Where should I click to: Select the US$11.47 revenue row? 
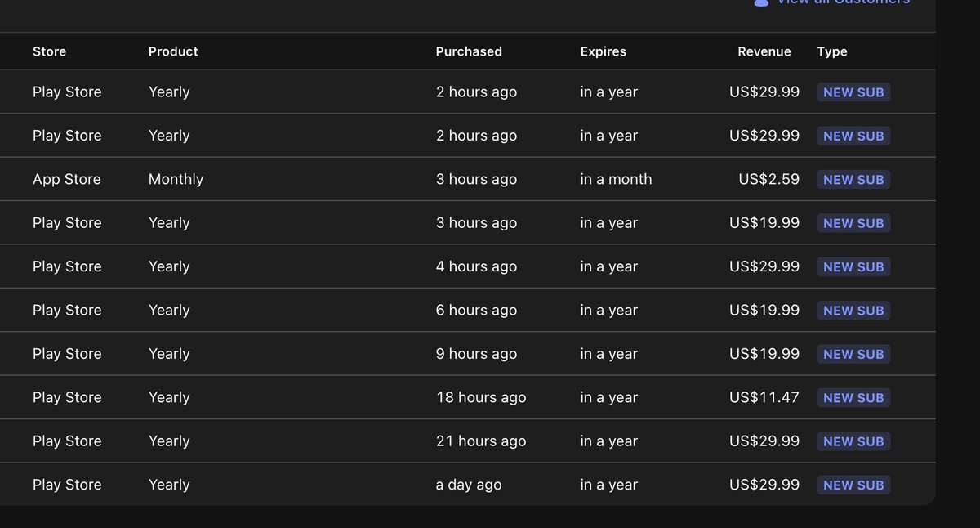coord(467,397)
